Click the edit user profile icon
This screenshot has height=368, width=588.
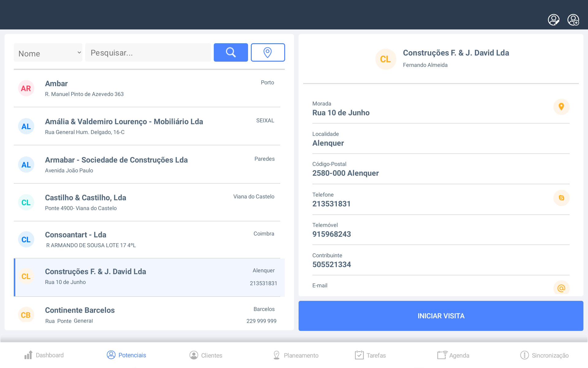pyautogui.click(x=553, y=20)
